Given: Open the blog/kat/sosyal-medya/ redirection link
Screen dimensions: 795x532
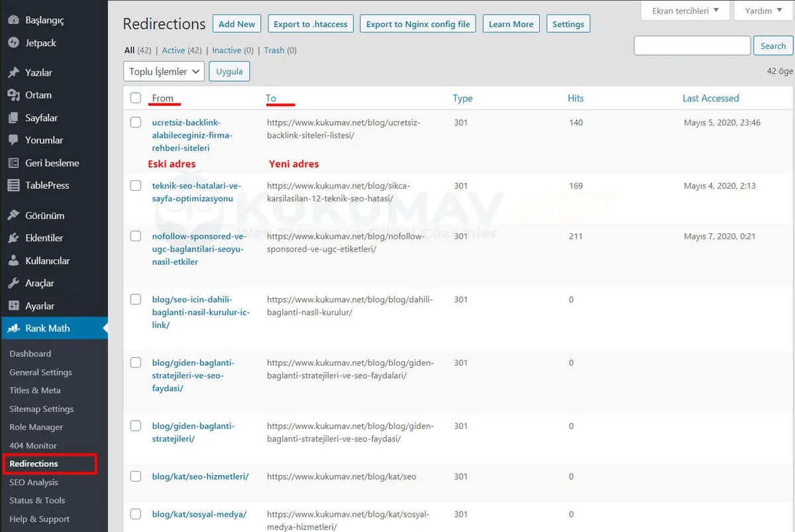Looking at the screenshot, I should click(199, 514).
